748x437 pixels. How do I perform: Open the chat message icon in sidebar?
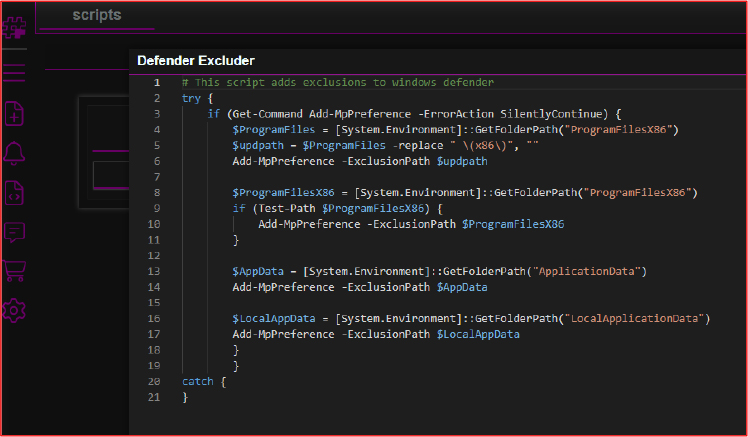point(14,232)
